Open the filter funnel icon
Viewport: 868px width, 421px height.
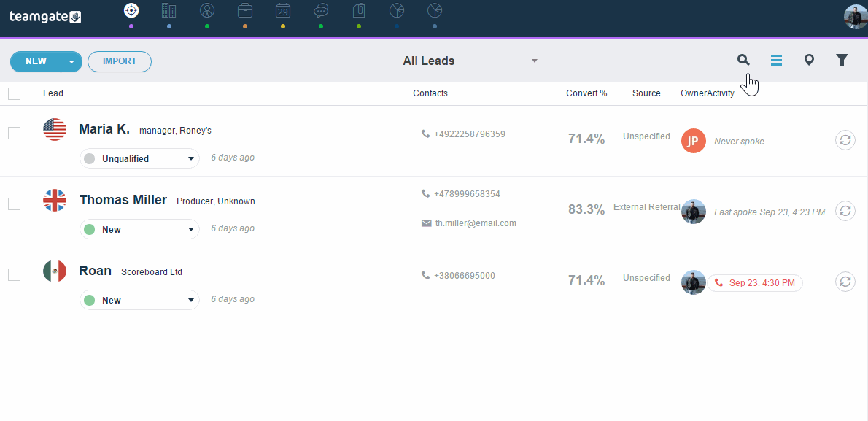coord(842,60)
